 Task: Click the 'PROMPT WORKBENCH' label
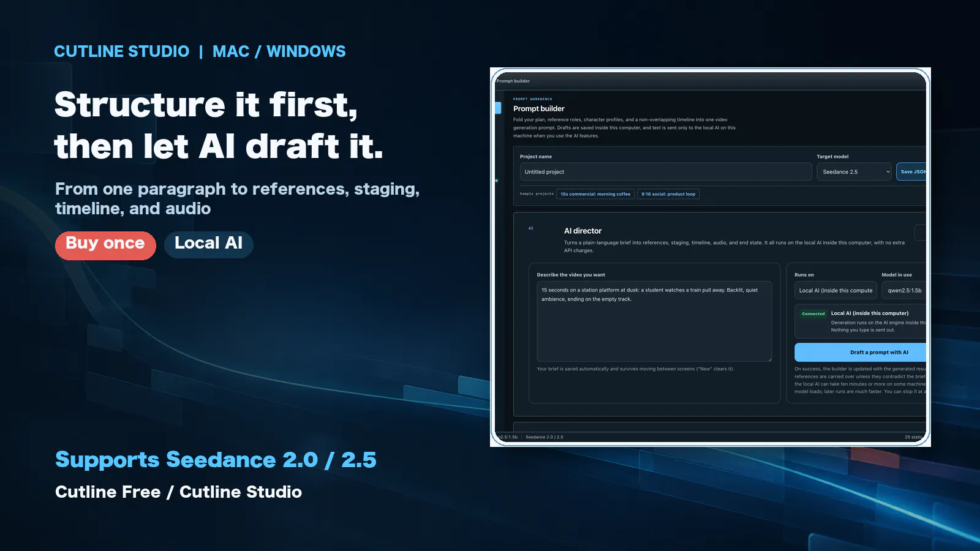pyautogui.click(x=533, y=99)
